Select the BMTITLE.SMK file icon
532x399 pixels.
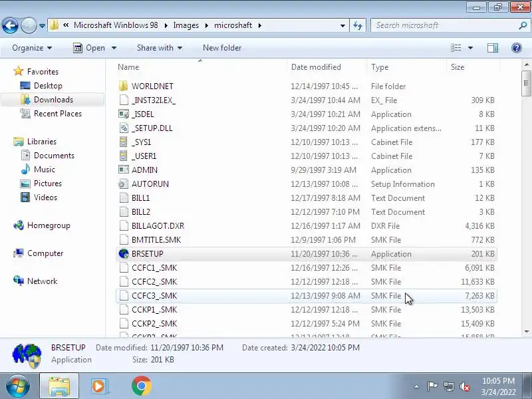(x=124, y=239)
